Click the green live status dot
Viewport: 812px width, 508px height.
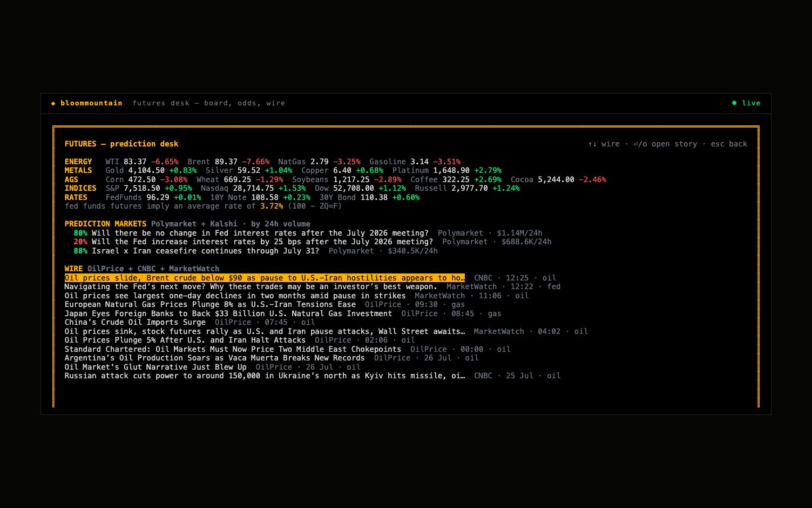click(x=734, y=103)
